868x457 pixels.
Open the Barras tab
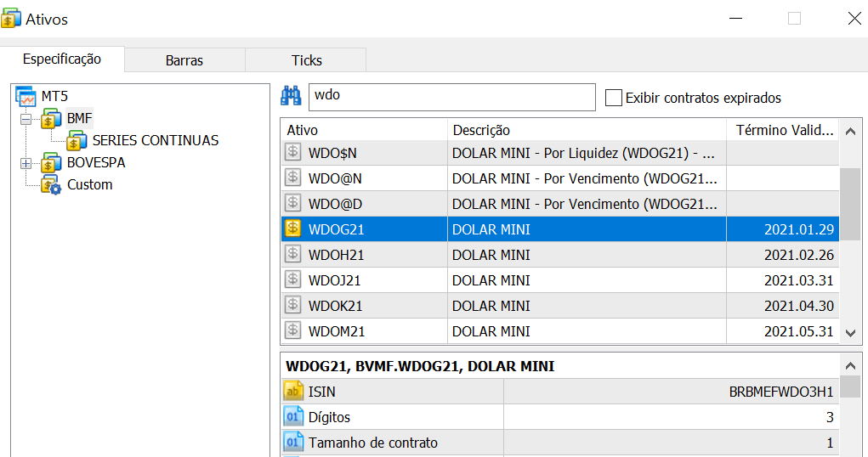(x=184, y=60)
